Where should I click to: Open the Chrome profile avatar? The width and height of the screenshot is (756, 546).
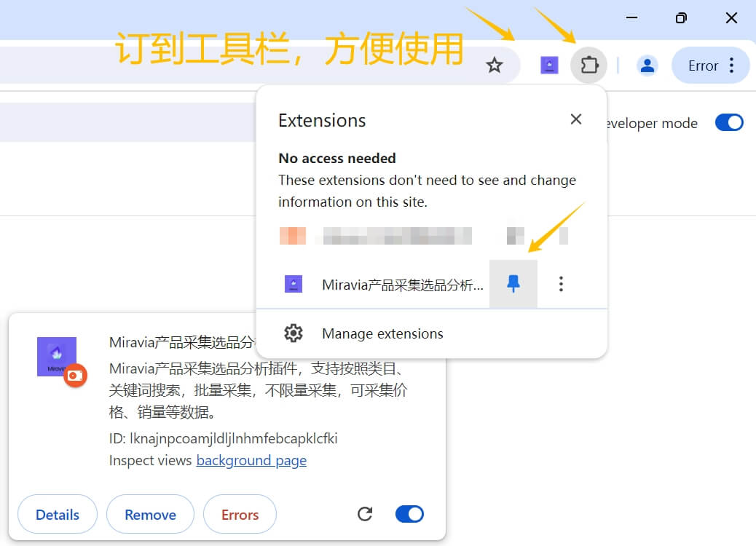647,65
